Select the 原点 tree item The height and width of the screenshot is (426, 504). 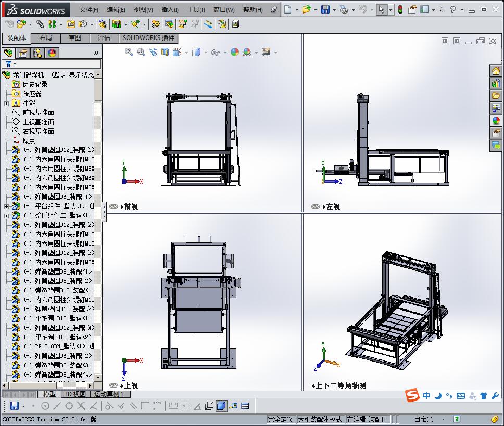point(29,140)
